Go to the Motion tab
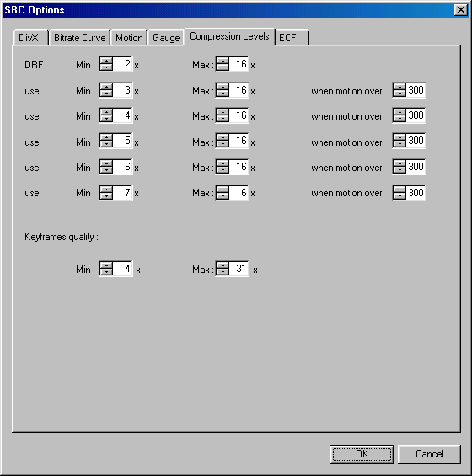 (129, 38)
